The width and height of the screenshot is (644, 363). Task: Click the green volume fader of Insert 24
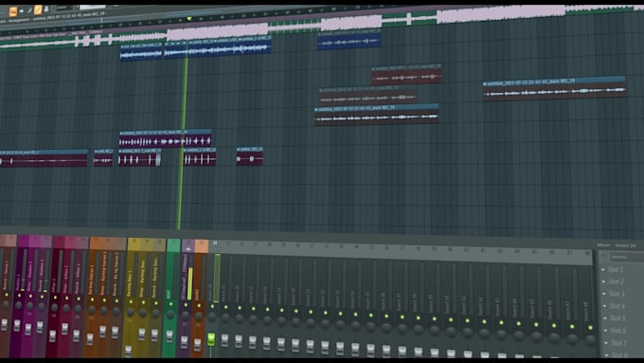pos(211,339)
